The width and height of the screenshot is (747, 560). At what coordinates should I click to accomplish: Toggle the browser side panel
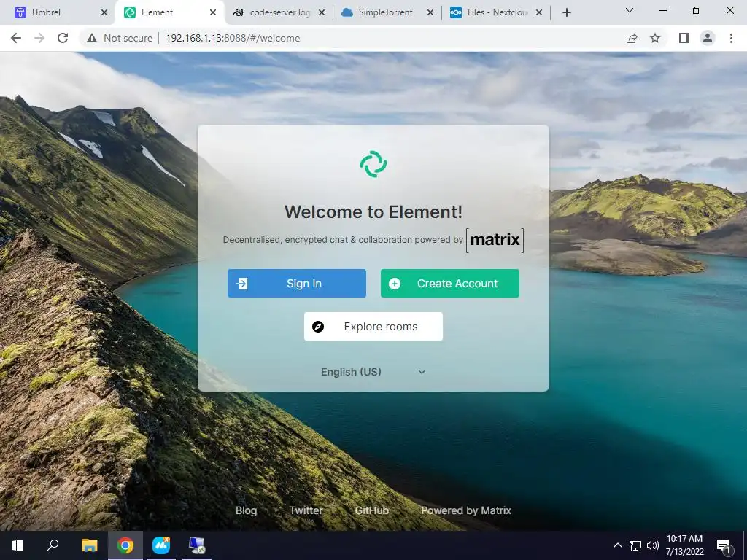[x=684, y=38]
